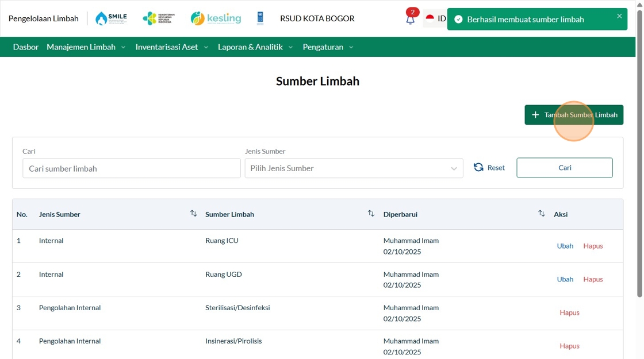The image size is (644, 359).
Task: Click the No. column header
Action: pyautogui.click(x=22, y=214)
